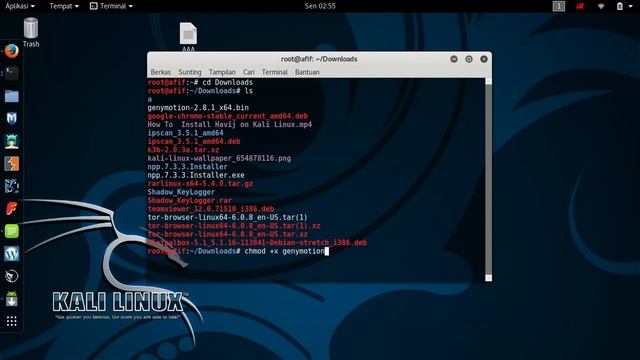Select the AAA file on desktop
This screenshot has width=640, height=360.
coord(188,37)
